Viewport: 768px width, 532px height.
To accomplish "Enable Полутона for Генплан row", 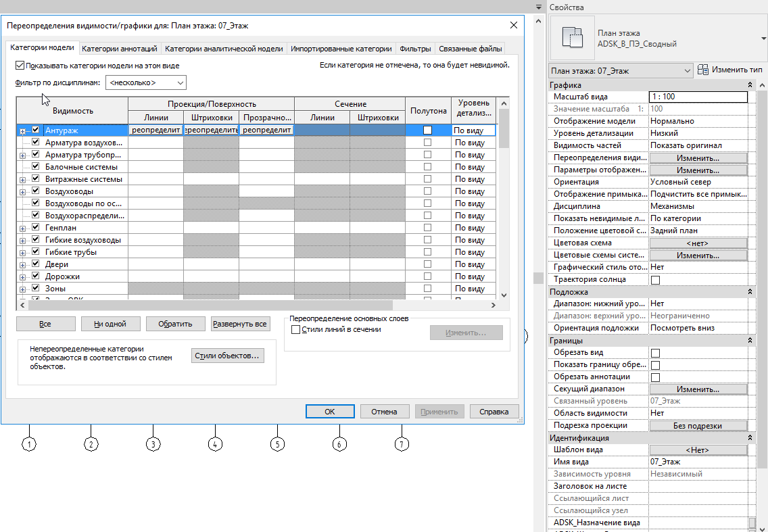I will [427, 227].
